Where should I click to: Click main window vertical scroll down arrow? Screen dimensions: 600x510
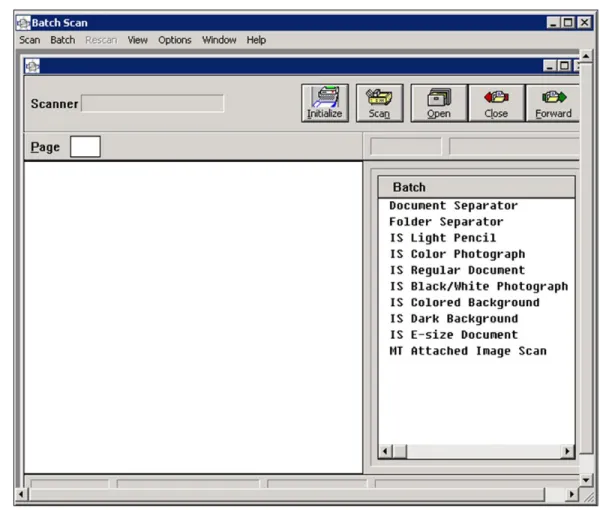click(586, 479)
